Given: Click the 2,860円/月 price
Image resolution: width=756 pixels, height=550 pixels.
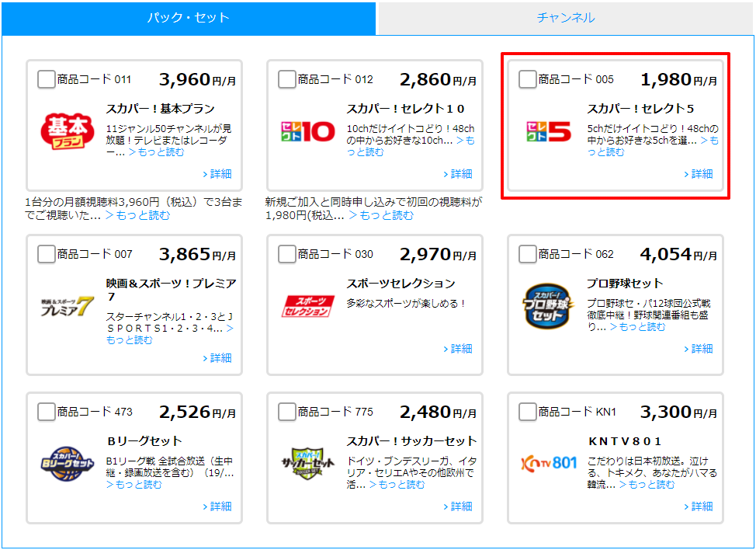Looking at the screenshot, I should [439, 79].
